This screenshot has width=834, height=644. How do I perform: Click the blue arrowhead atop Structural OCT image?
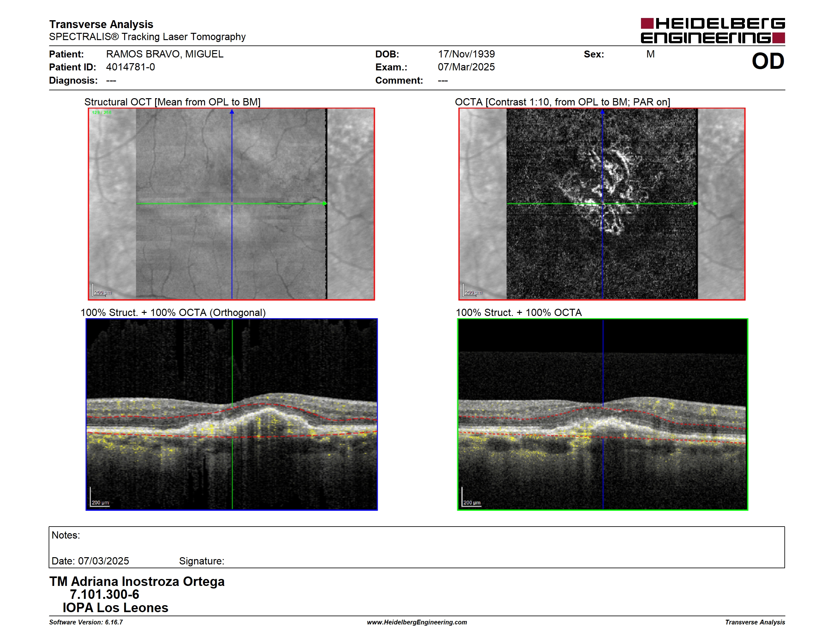(232, 112)
